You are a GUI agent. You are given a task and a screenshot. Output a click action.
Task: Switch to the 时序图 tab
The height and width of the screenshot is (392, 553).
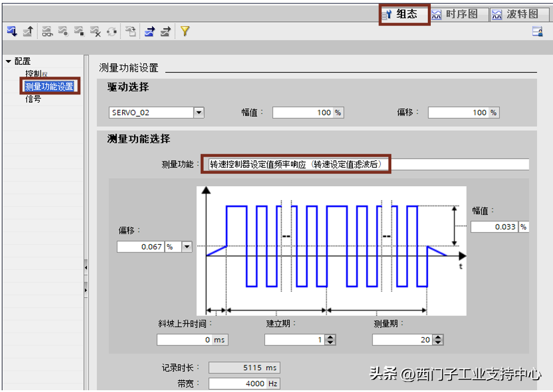coord(455,14)
